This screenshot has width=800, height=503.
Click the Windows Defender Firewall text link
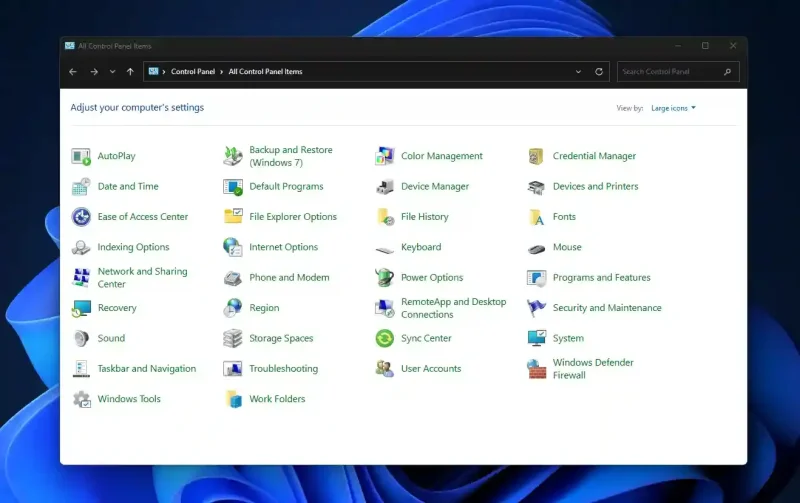pos(593,369)
